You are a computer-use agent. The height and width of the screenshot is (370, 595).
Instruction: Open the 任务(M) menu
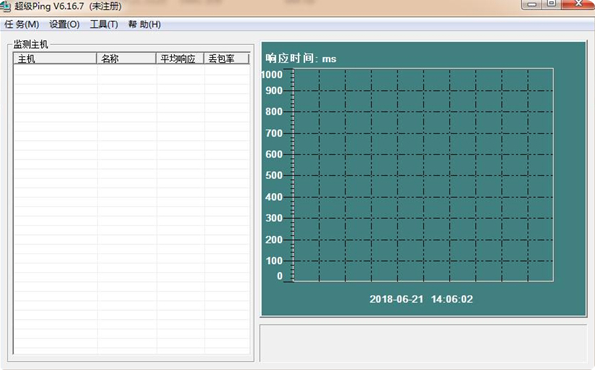tap(22, 25)
